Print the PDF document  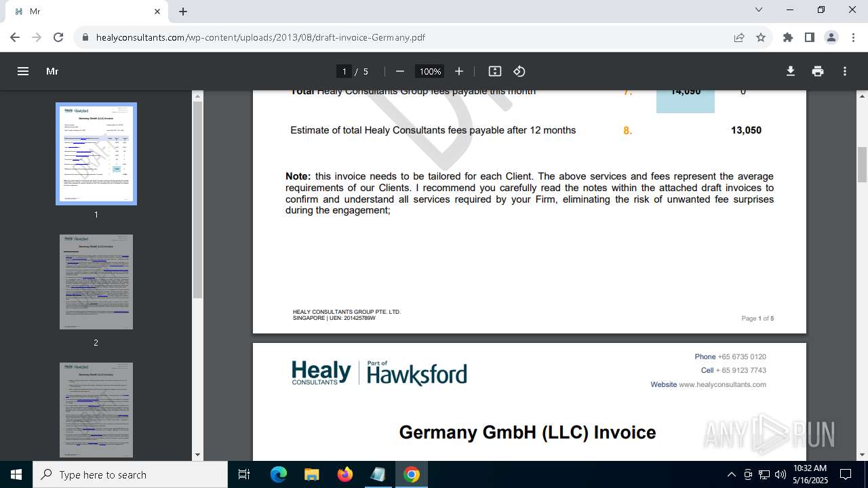click(818, 71)
